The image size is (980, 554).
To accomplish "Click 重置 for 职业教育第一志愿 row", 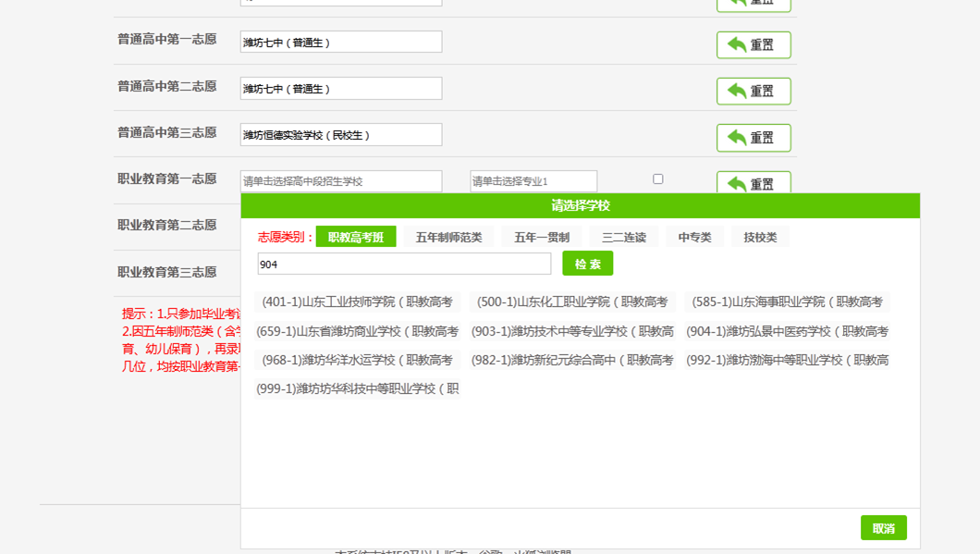I will (753, 182).
